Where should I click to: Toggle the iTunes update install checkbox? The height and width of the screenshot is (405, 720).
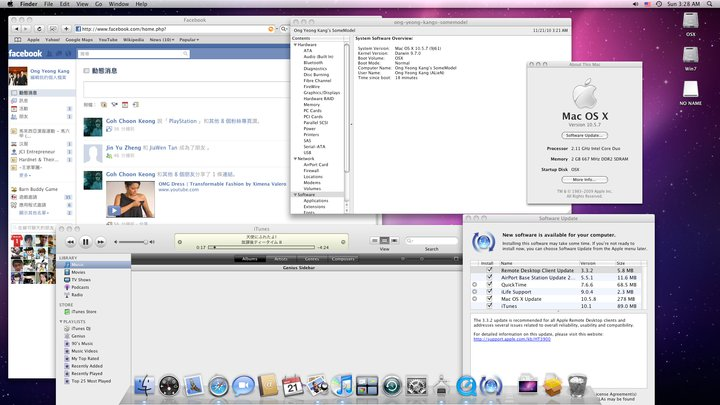[x=489, y=305]
